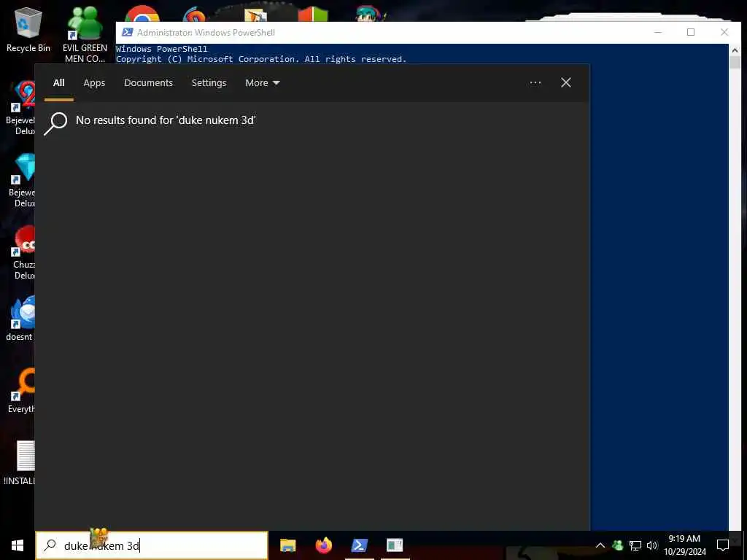
Task: Open the 'doesnt' desktop shortcut
Action: (x=20, y=319)
